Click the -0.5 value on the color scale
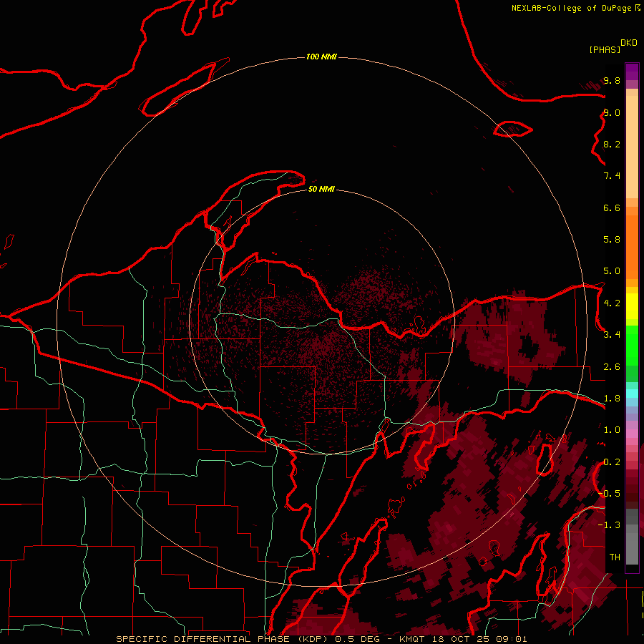This screenshot has height=644, width=644. (x=609, y=493)
